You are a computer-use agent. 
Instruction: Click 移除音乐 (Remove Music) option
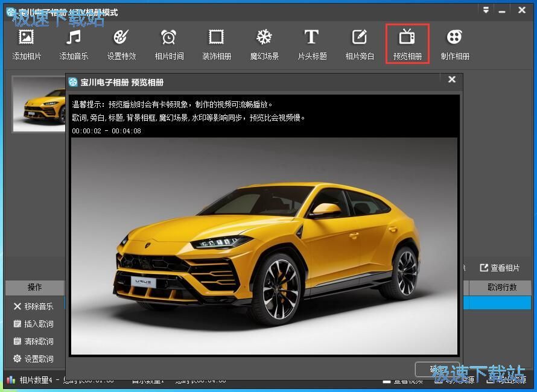point(33,306)
